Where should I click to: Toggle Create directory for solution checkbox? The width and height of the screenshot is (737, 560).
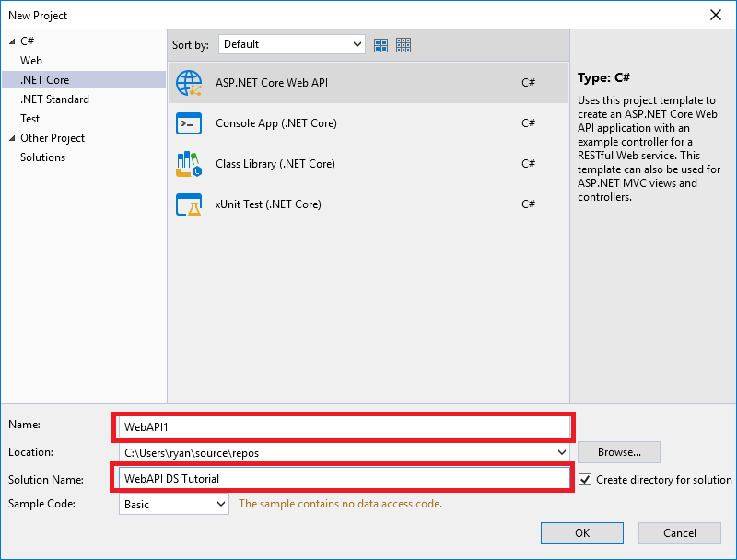click(x=585, y=479)
